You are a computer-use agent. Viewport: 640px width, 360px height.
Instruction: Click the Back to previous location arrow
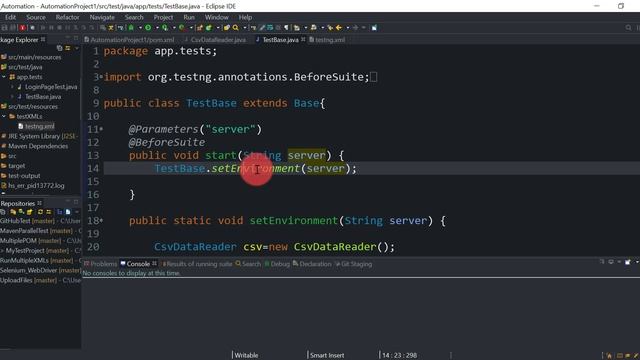339,28
